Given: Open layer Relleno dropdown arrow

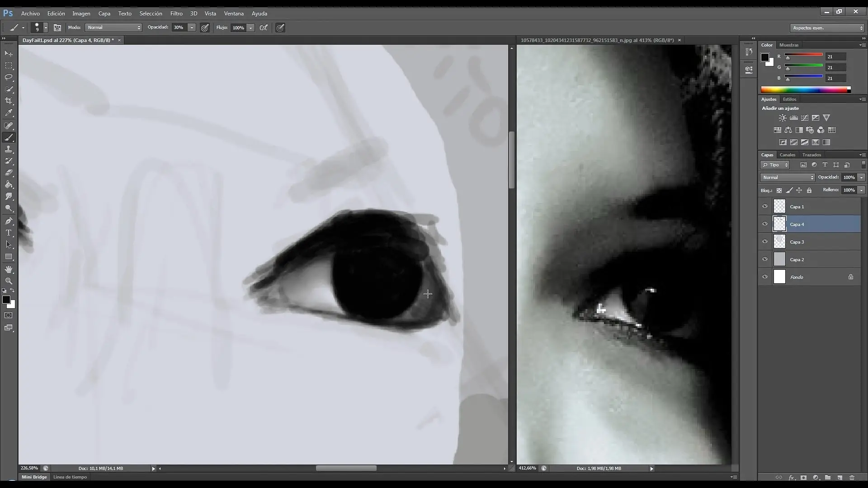Looking at the screenshot, I should pos(861,190).
